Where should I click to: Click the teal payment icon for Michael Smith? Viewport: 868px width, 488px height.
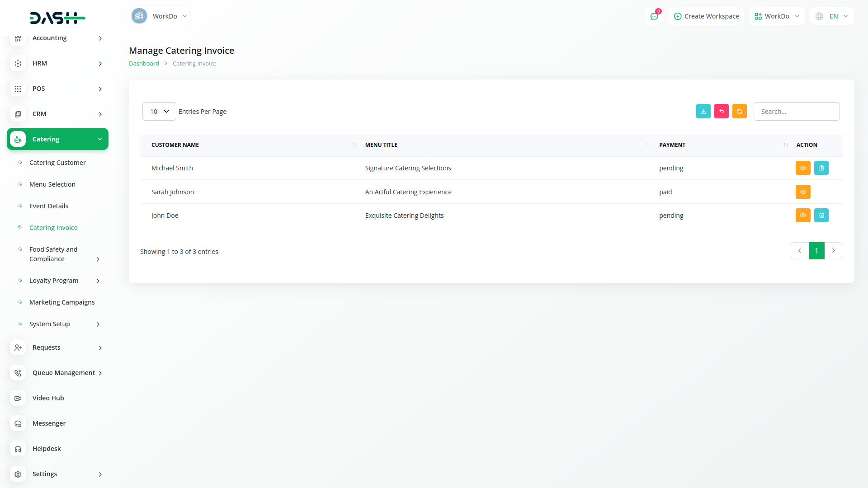click(821, 168)
